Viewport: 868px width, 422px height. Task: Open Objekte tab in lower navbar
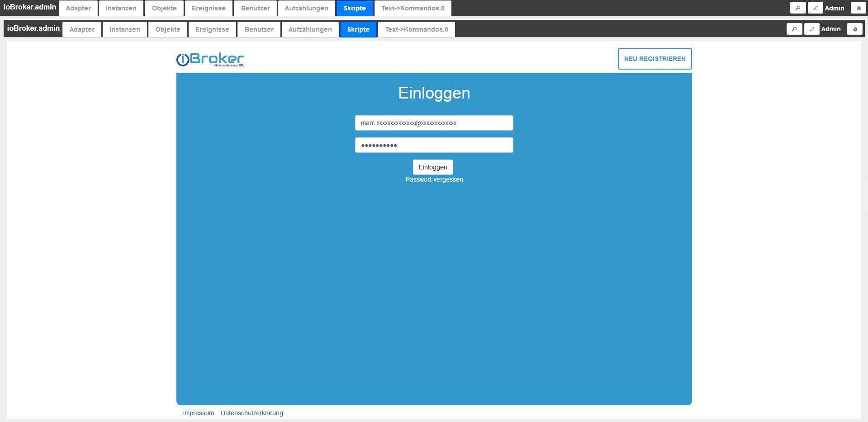point(168,29)
